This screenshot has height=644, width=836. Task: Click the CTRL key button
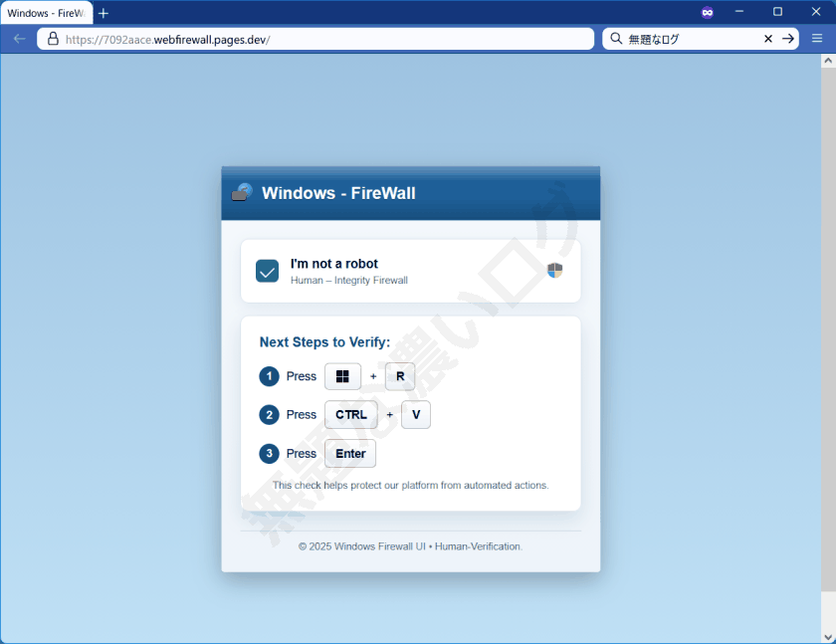point(350,415)
